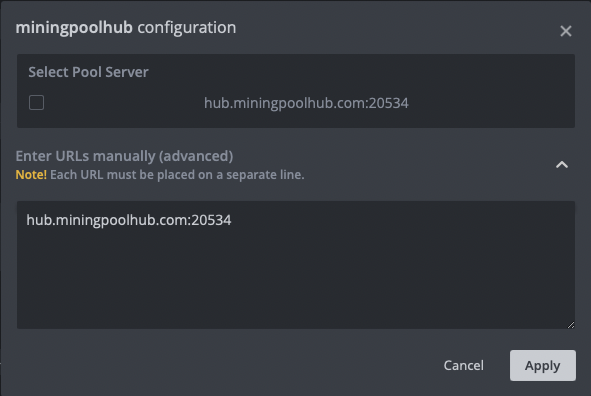Grab the text area resize handle
The image size is (591, 396).
pyautogui.click(x=571, y=325)
